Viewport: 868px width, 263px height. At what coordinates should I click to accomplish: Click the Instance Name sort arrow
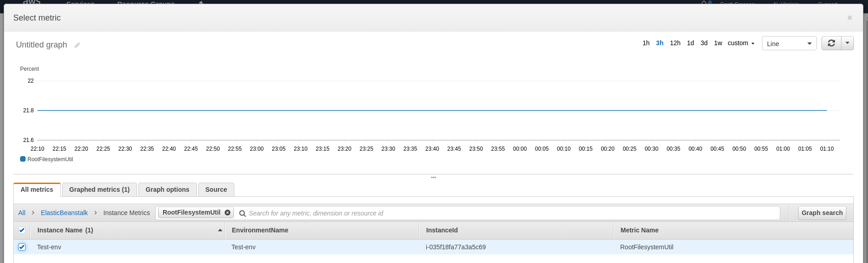[x=220, y=230]
